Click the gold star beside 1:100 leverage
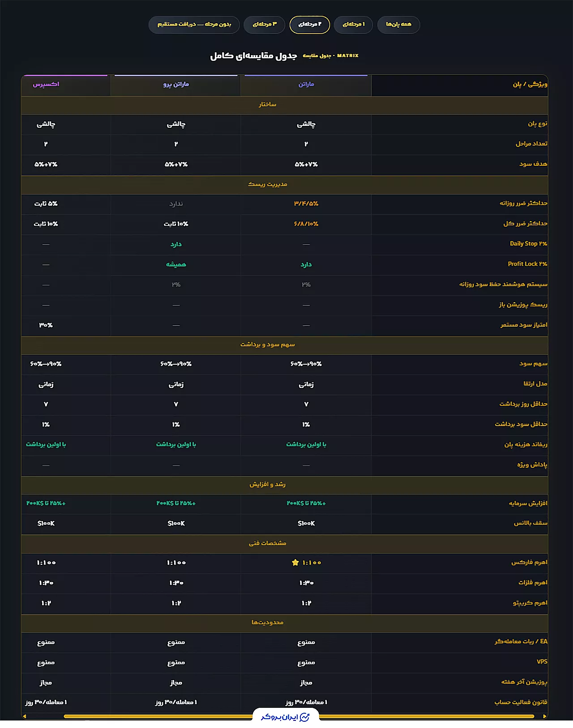Image resolution: width=573 pixels, height=728 pixels. (x=295, y=562)
